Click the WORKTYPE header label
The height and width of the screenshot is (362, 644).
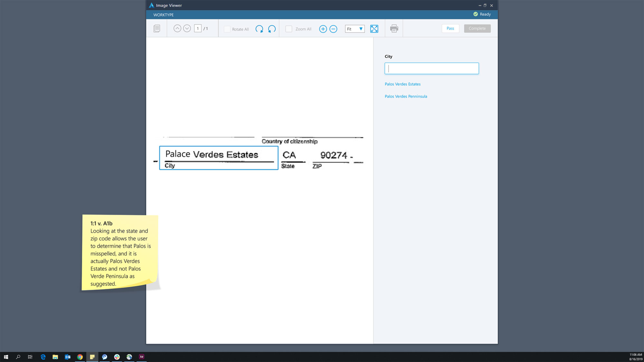pos(163,15)
